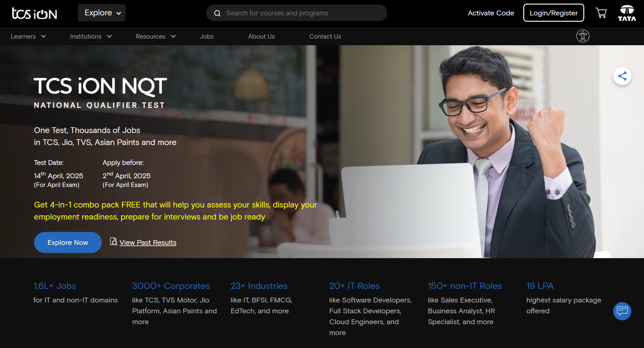Open the chat support bubble icon
Viewport: 644px width, 348px height.
point(622,311)
